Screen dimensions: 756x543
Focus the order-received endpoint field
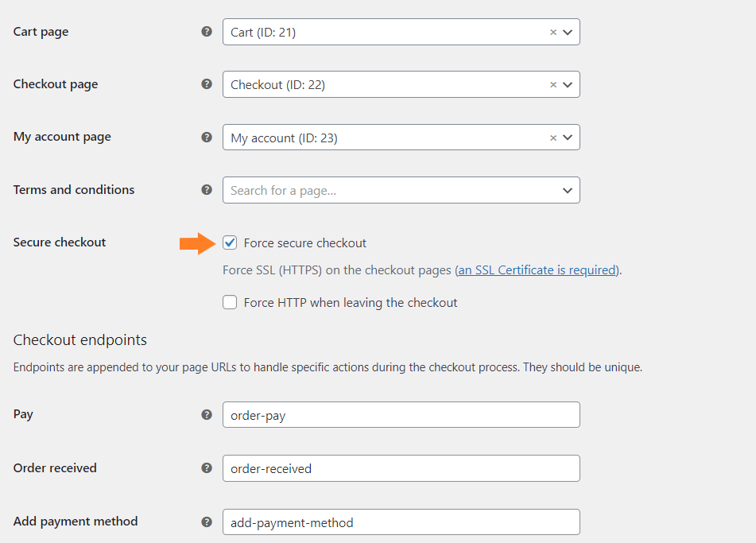click(x=401, y=468)
